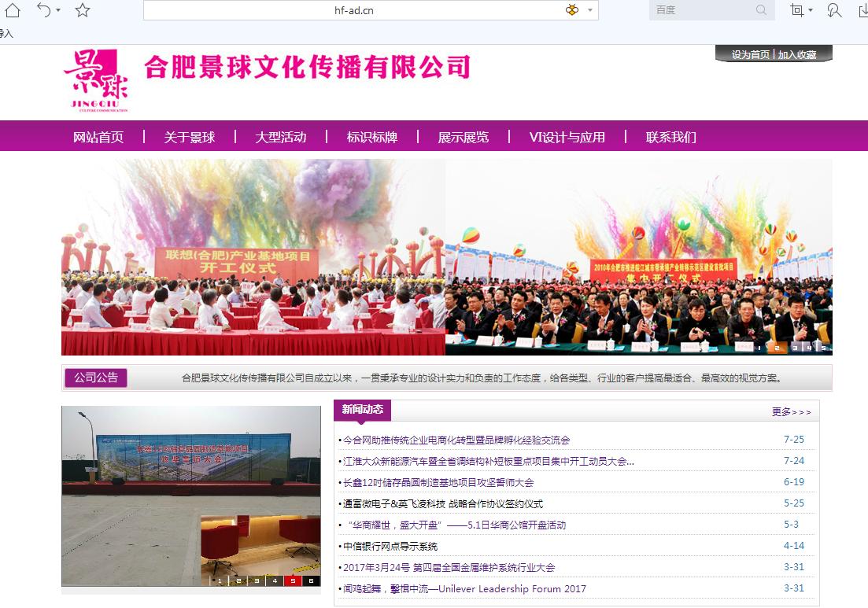The image size is (868, 608).
Task: Expand the address bar dropdown arrow
Action: 590,10
